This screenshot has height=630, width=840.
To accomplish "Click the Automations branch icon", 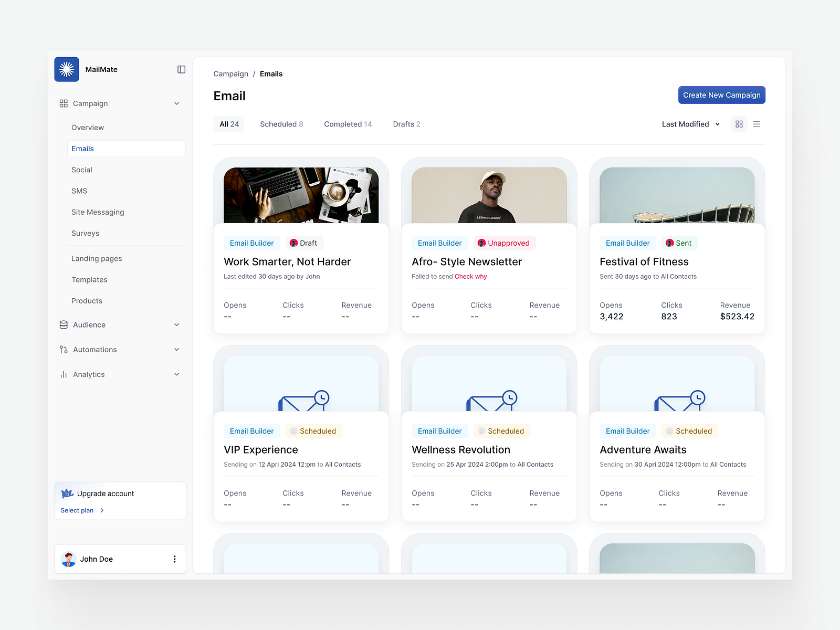I will 64,350.
